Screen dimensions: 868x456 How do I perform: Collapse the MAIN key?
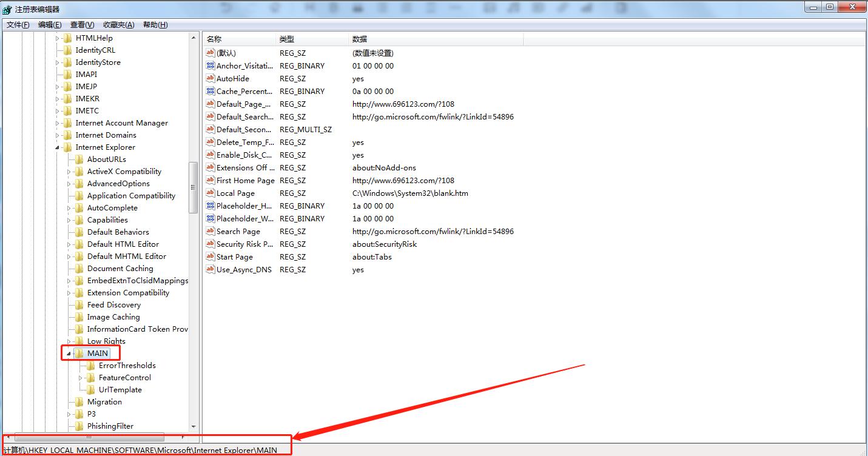[x=69, y=354]
